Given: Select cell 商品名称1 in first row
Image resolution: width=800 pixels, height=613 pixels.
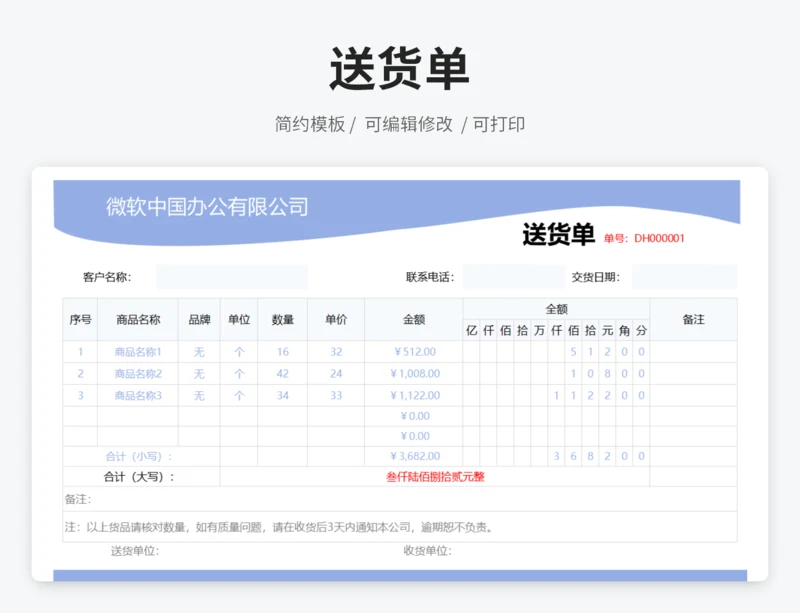Looking at the screenshot, I should [138, 352].
